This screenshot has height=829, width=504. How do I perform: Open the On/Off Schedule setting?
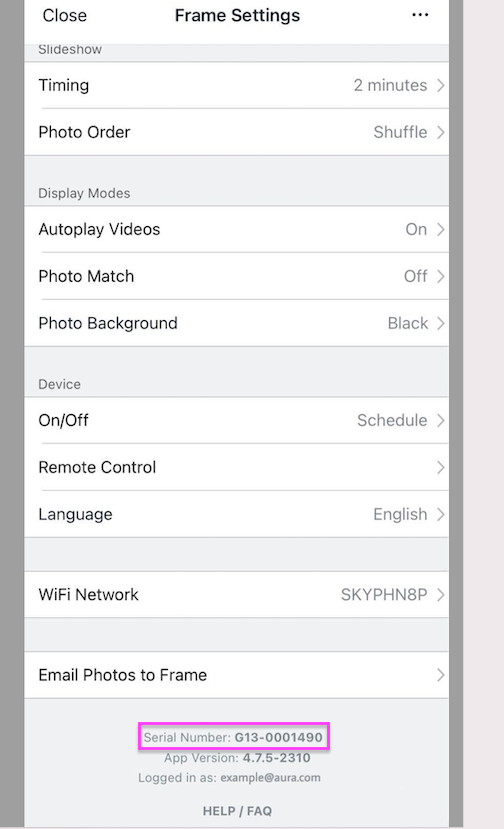[x=236, y=420]
